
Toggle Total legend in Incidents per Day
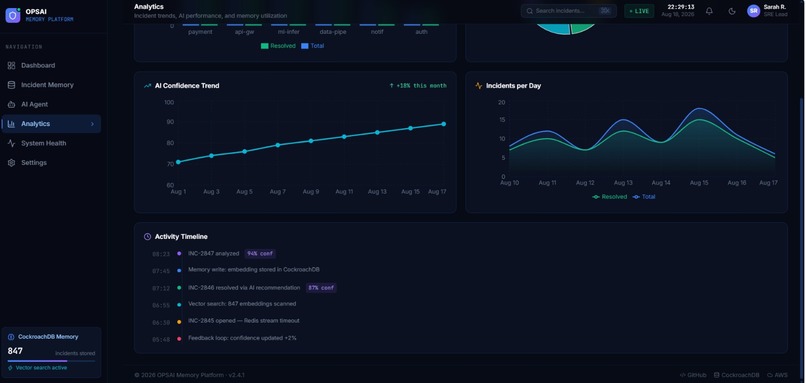click(x=644, y=197)
